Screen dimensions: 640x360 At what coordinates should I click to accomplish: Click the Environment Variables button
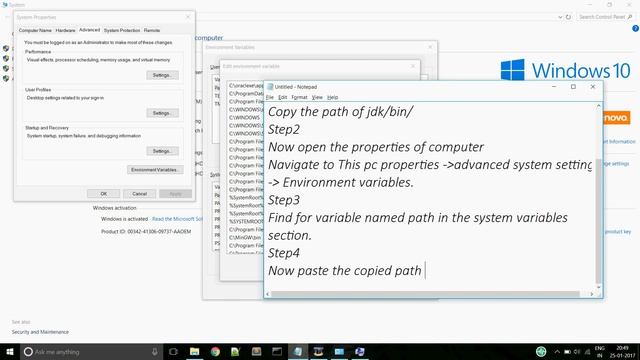155,170
